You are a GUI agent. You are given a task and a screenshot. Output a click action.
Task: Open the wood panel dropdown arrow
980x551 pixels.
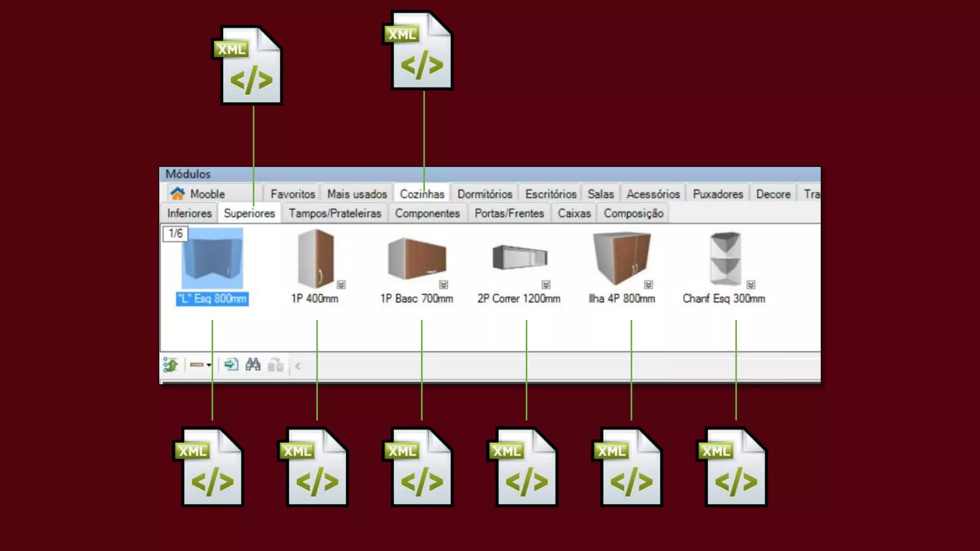click(x=209, y=365)
